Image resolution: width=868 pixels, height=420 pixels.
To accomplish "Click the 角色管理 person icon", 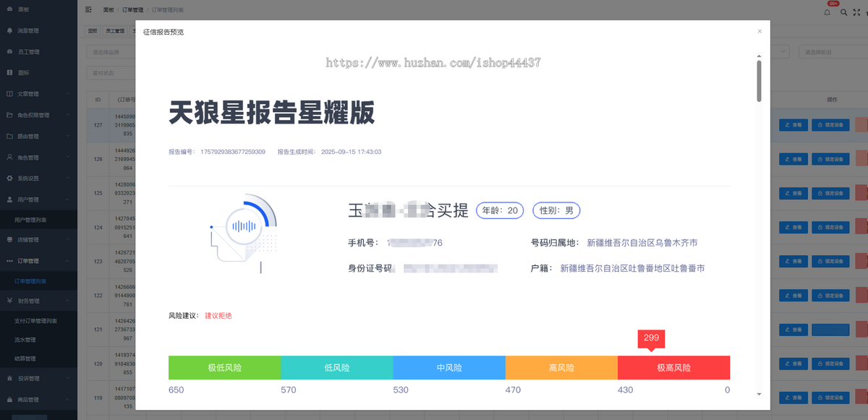I will tap(9, 157).
